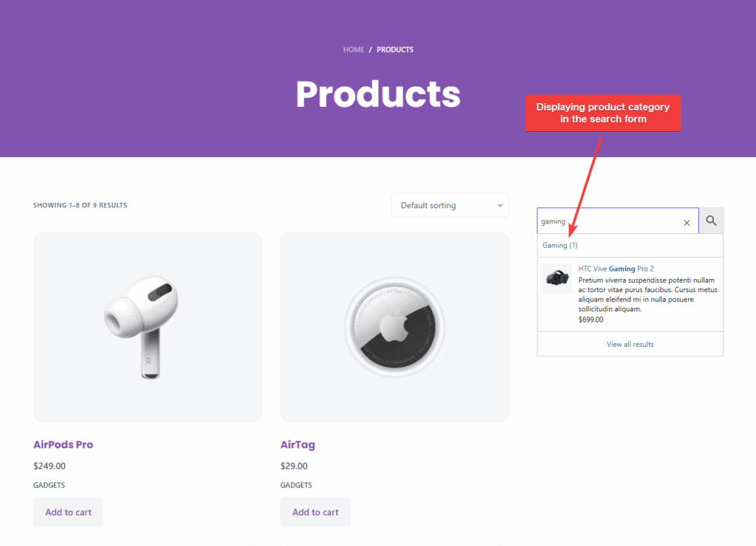
Task: Click the $699.00 price in search results
Action: 591,319
